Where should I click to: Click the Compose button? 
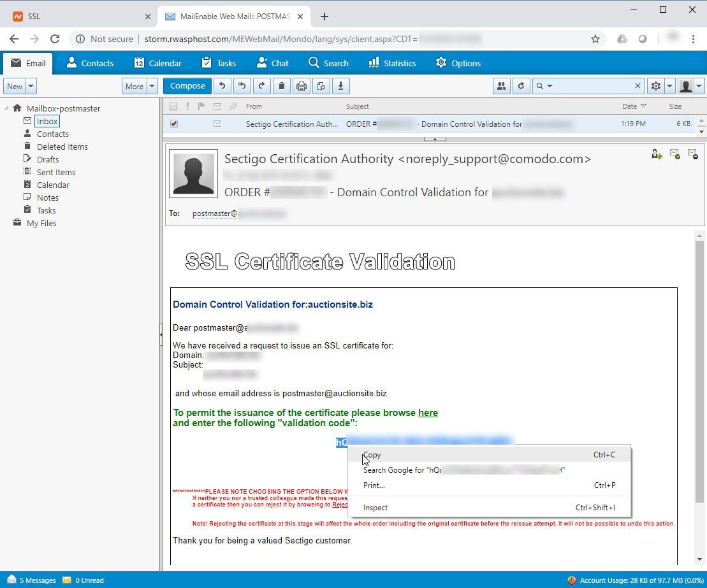click(x=187, y=86)
